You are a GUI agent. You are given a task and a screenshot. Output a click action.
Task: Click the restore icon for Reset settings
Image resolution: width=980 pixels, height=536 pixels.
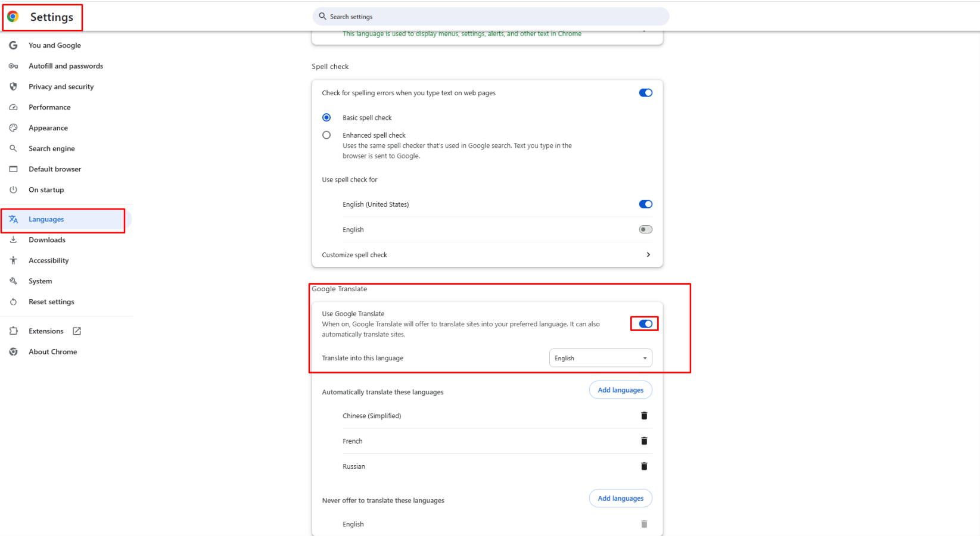(x=13, y=302)
